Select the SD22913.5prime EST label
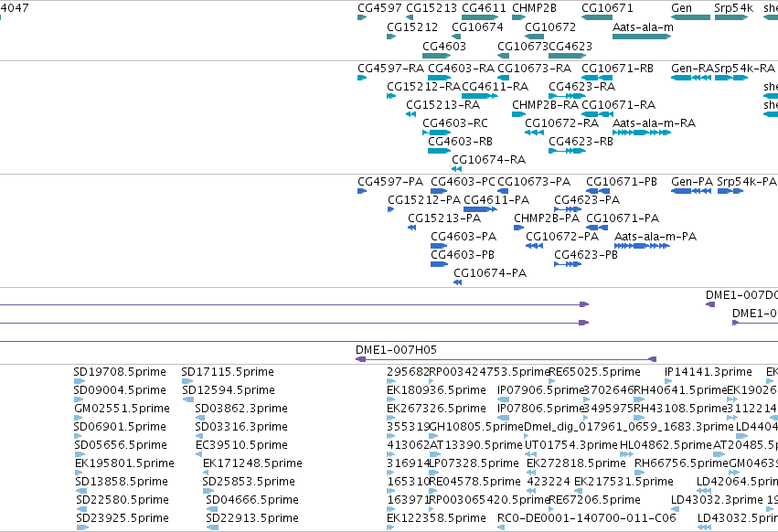 click(x=252, y=518)
